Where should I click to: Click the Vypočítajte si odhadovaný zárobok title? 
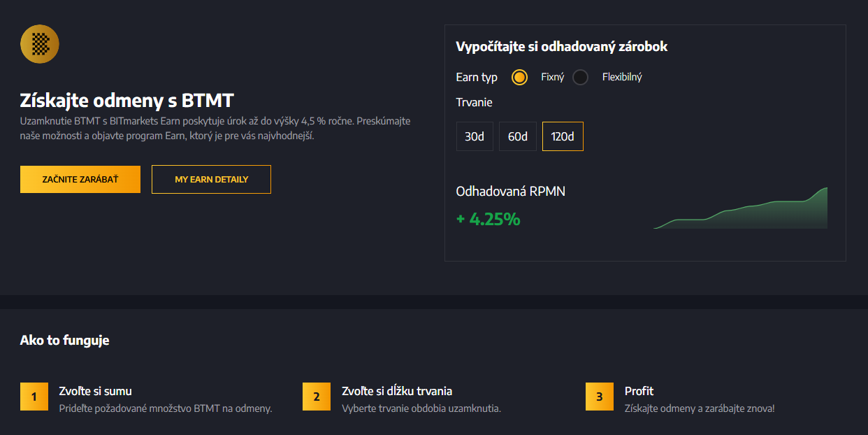(x=562, y=47)
